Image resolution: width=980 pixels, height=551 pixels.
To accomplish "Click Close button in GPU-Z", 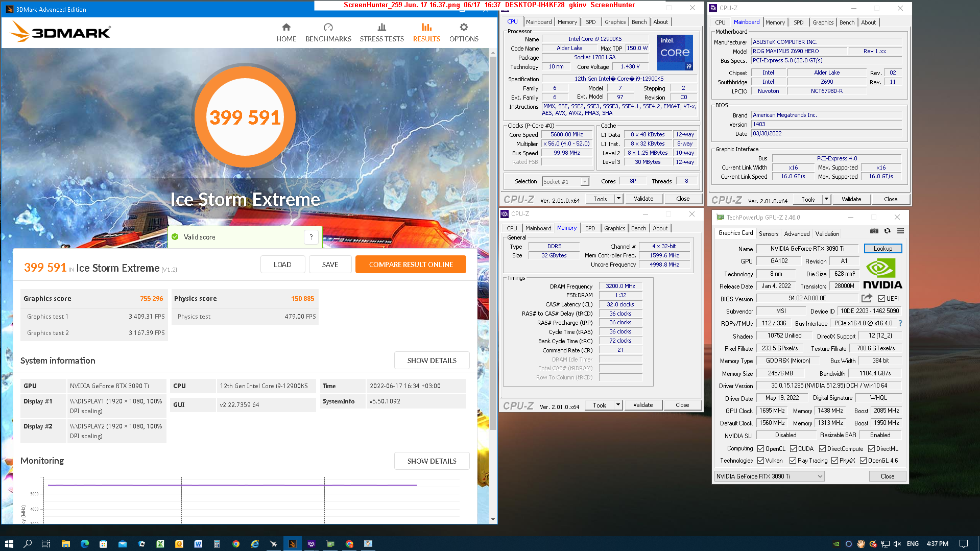I will pos(887,476).
